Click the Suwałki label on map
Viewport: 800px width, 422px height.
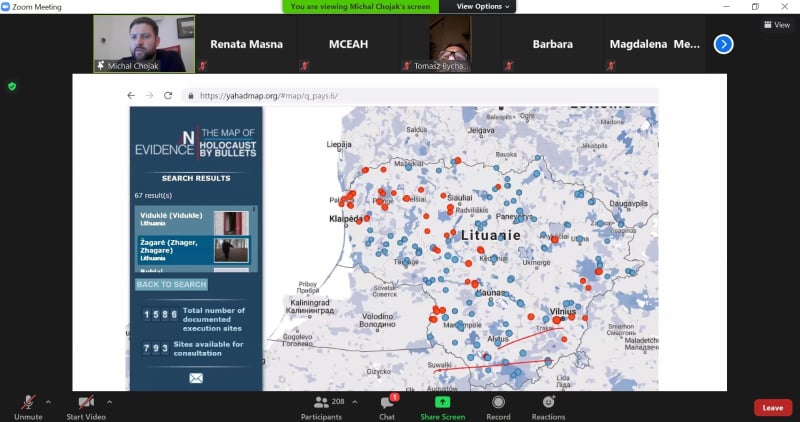point(439,365)
